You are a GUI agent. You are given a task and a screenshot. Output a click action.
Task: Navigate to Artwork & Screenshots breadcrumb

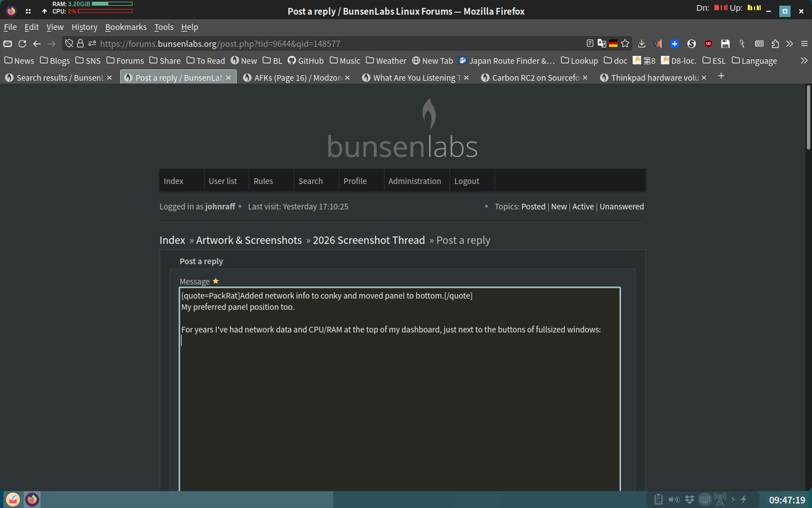[249, 240]
